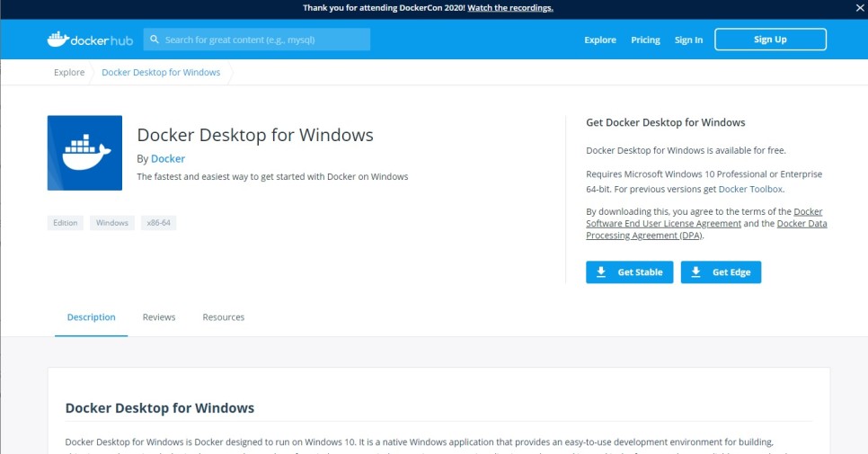This screenshot has width=868, height=454.
Task: Click the download icon on Get Stable
Action: click(x=600, y=272)
